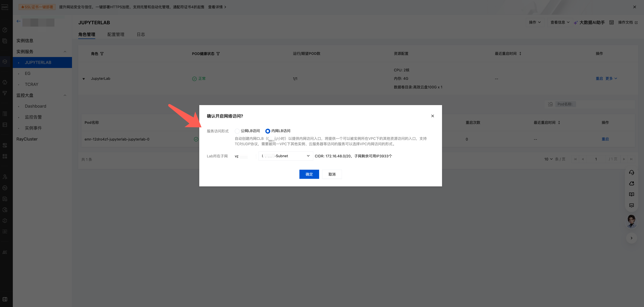Click the EMR logo icon
Viewport: 644px width, 307px height.
(5, 7)
